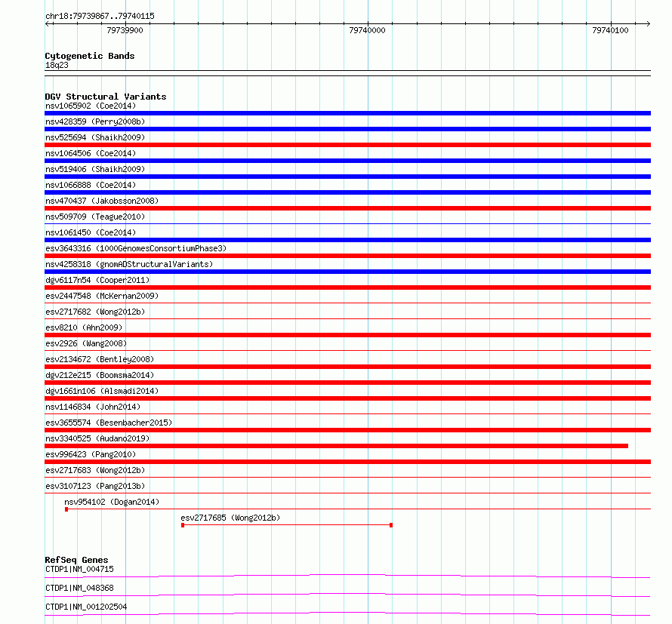Click nsv1061450 (Coe2014) label
The height and width of the screenshot is (624, 672).
91,232
